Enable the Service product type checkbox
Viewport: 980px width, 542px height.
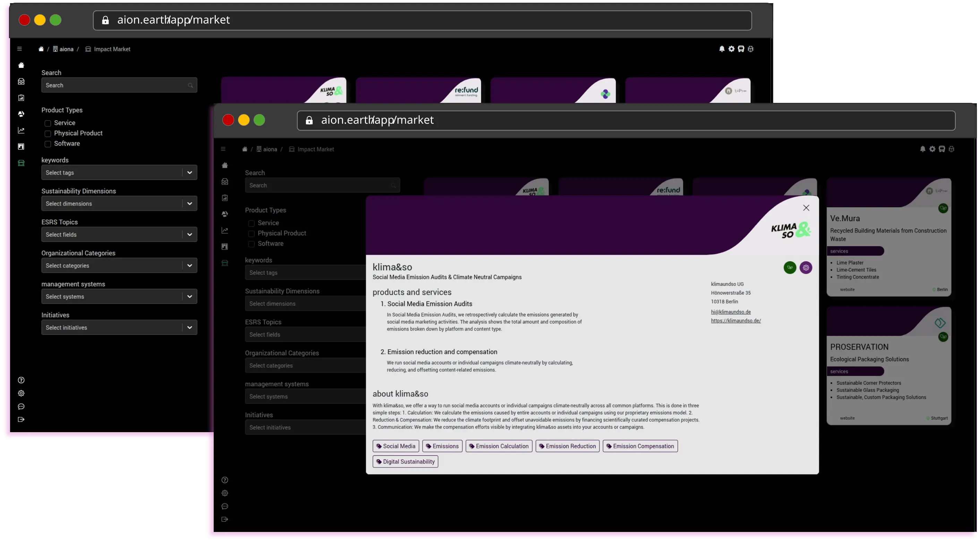tap(252, 223)
